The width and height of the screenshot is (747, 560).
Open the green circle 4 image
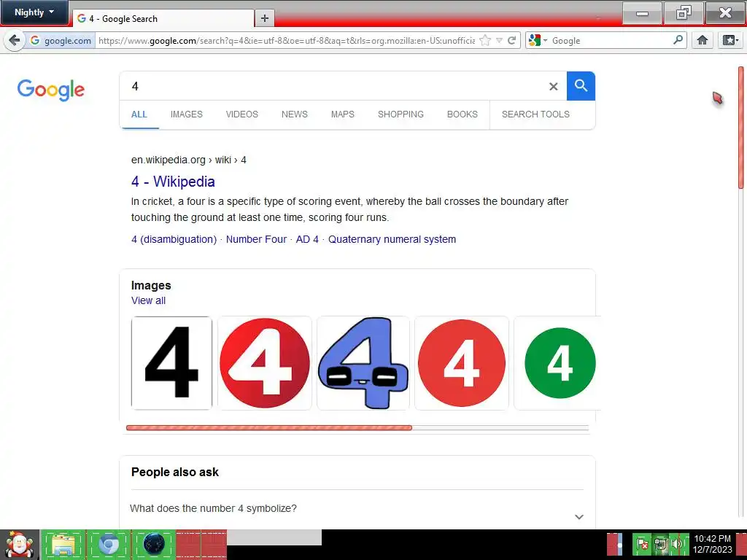click(557, 363)
